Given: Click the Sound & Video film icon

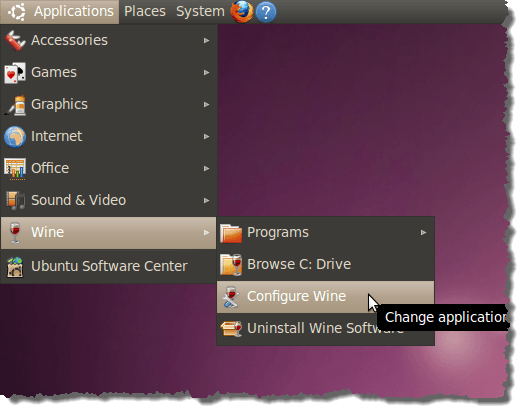Looking at the screenshot, I should pyautogui.click(x=15, y=201).
